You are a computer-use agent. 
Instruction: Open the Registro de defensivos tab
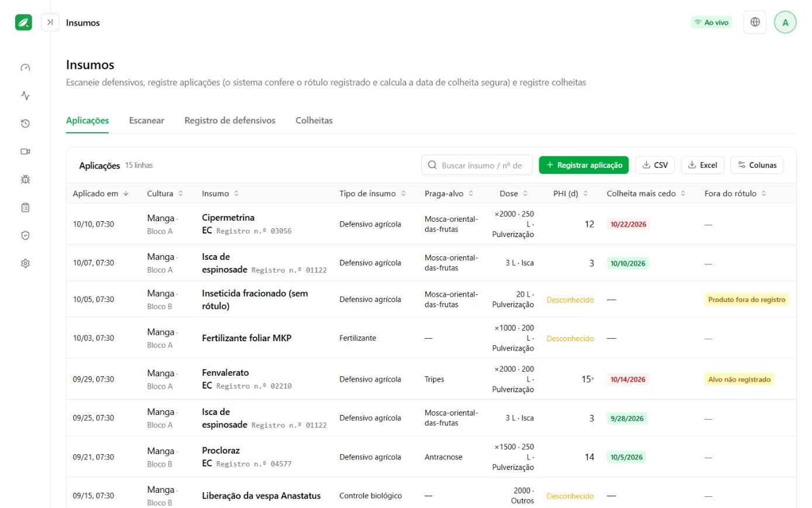pyautogui.click(x=230, y=120)
